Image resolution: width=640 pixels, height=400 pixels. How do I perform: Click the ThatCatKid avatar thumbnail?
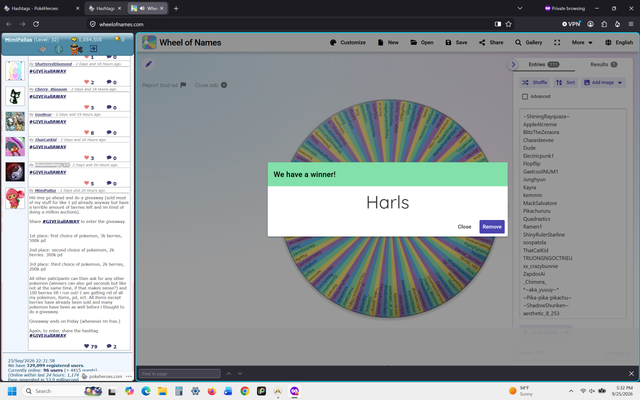15,147
